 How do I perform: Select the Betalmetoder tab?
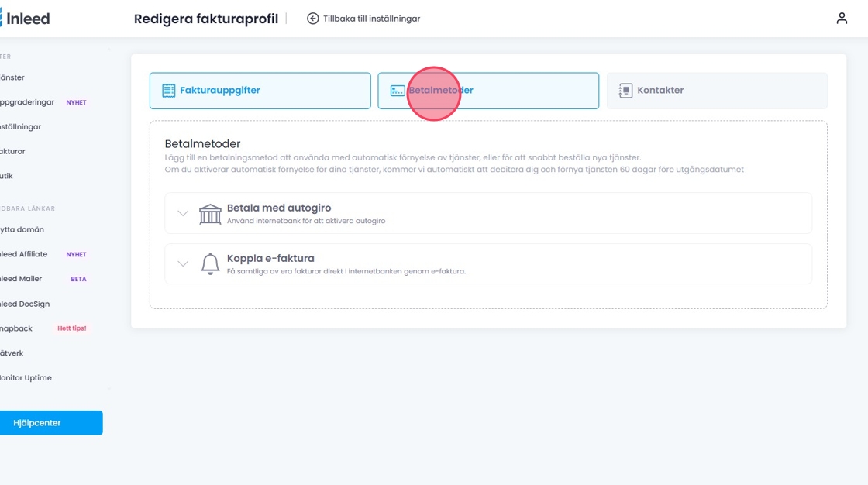pyautogui.click(x=488, y=91)
